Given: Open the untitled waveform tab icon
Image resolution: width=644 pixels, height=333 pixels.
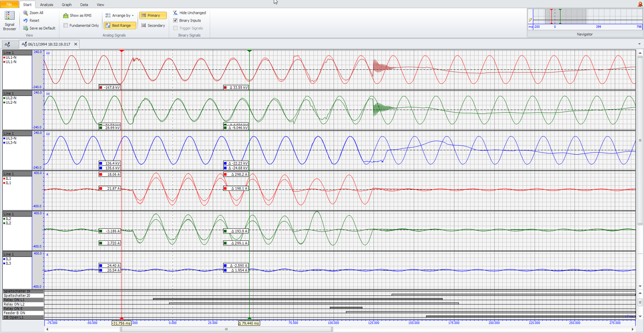Looking at the screenshot, I should 7,44.
